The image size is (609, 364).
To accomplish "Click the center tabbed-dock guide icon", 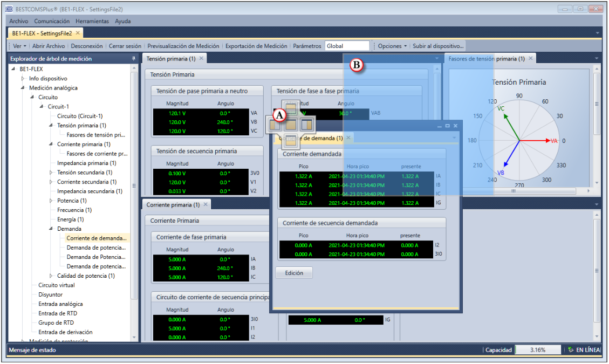I will coord(291,125).
